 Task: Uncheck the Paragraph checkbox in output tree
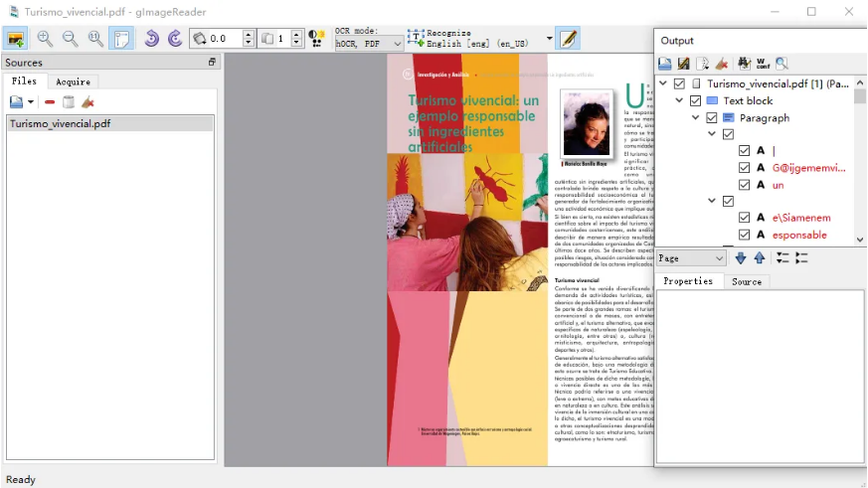[x=711, y=118]
